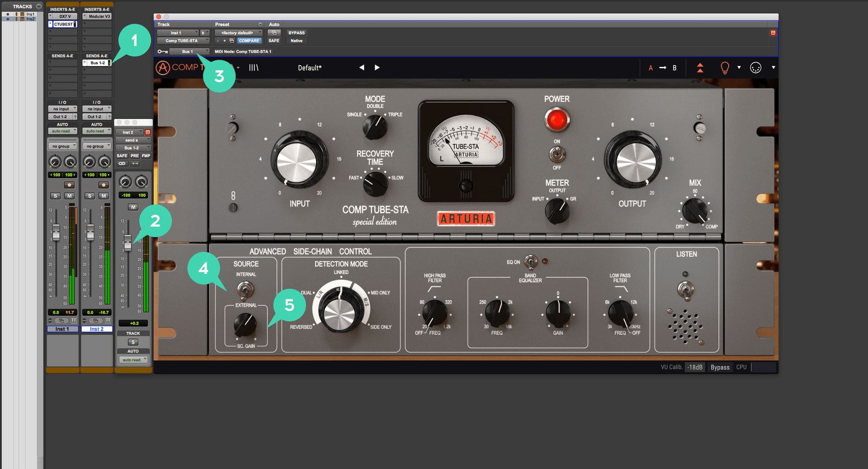
Task: Click the stereo link icon on compressor
Action: (233, 196)
